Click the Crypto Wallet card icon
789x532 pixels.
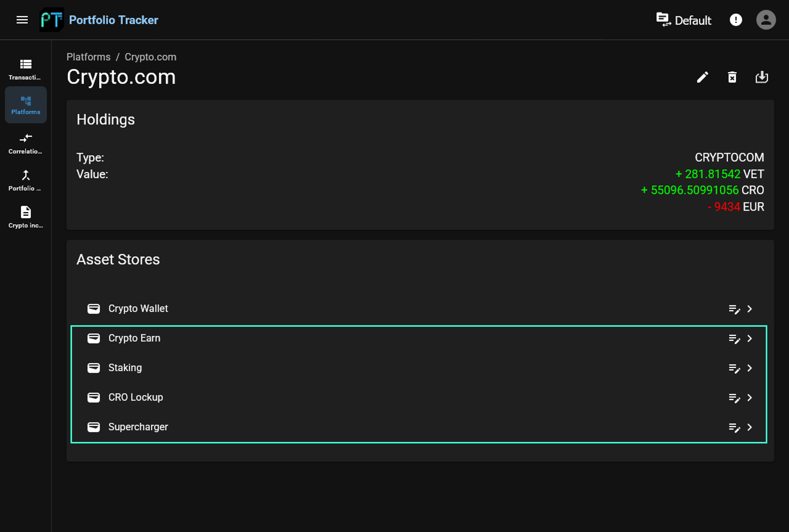[x=94, y=309]
